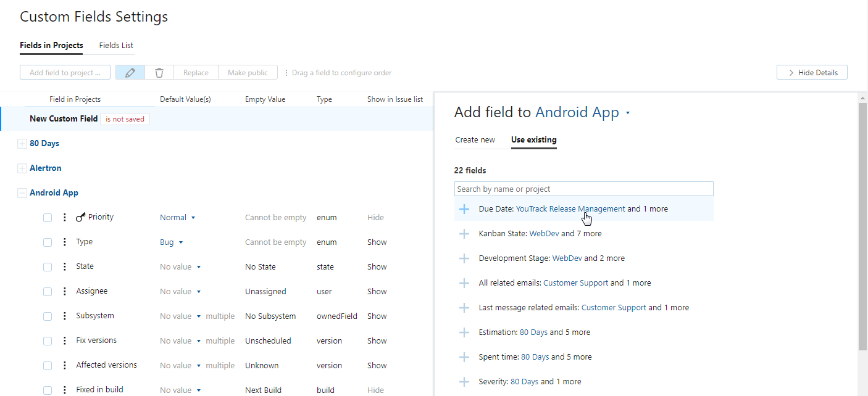The image size is (868, 396).
Task: Click the Make public button
Action: 248,72
